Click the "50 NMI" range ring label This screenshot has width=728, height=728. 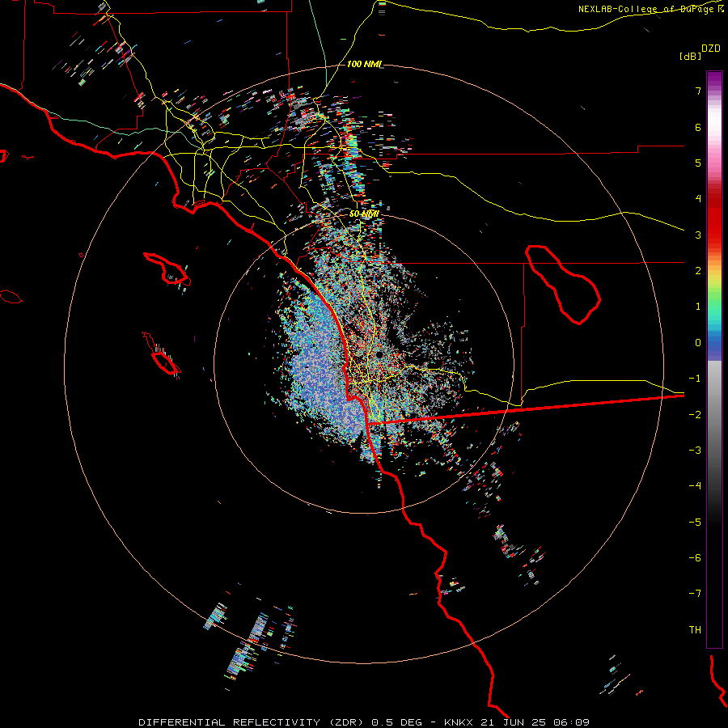click(364, 214)
